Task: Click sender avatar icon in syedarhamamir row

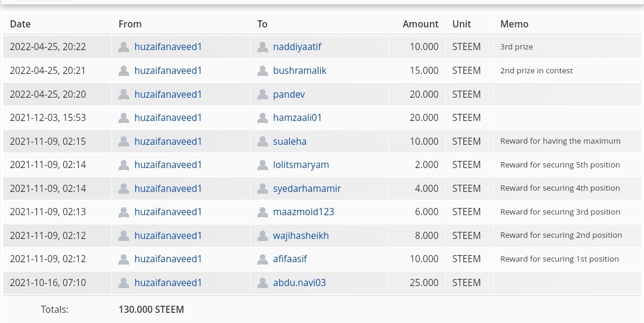Action: 123,189
